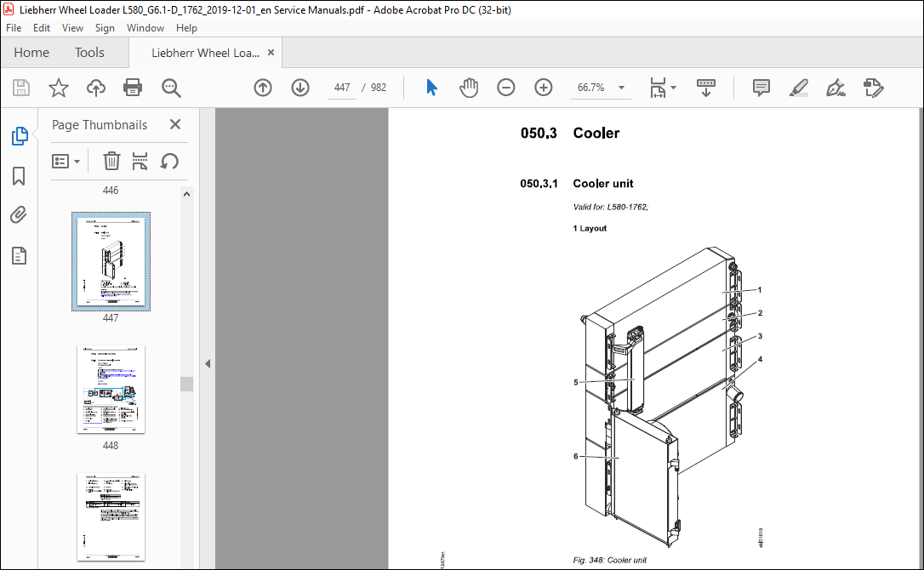Click the 'Cooler unit' heading text
Viewport: 924px width, 570px height.
pyautogui.click(x=603, y=183)
